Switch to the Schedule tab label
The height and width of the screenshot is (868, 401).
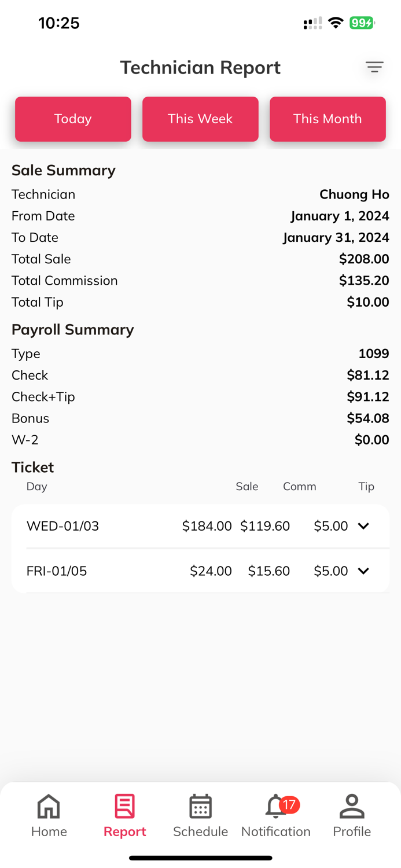coord(200,832)
